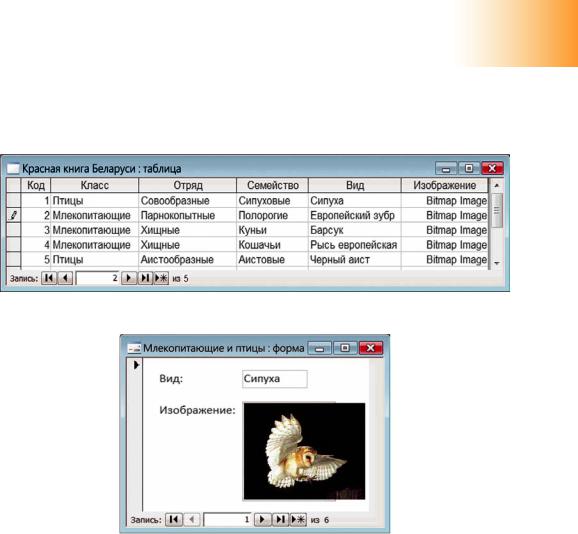Click Bitmap Image cell in Черный аист row
The width and height of the screenshot is (578, 534).
pyautogui.click(x=445, y=259)
